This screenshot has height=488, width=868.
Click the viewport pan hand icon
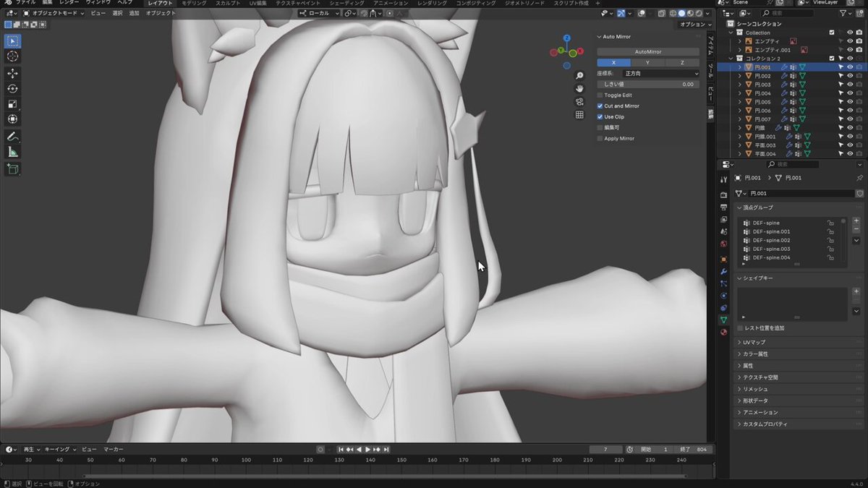(x=579, y=88)
